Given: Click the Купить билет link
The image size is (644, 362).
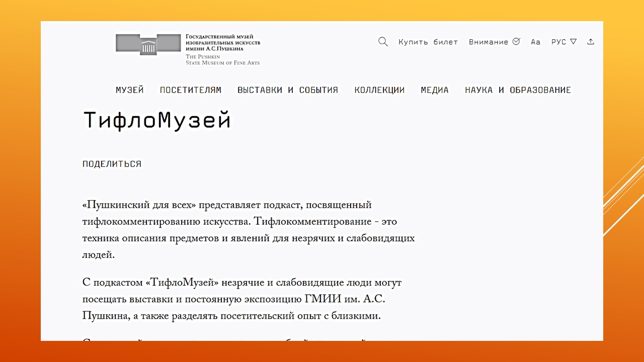Looking at the screenshot, I should click(x=428, y=42).
